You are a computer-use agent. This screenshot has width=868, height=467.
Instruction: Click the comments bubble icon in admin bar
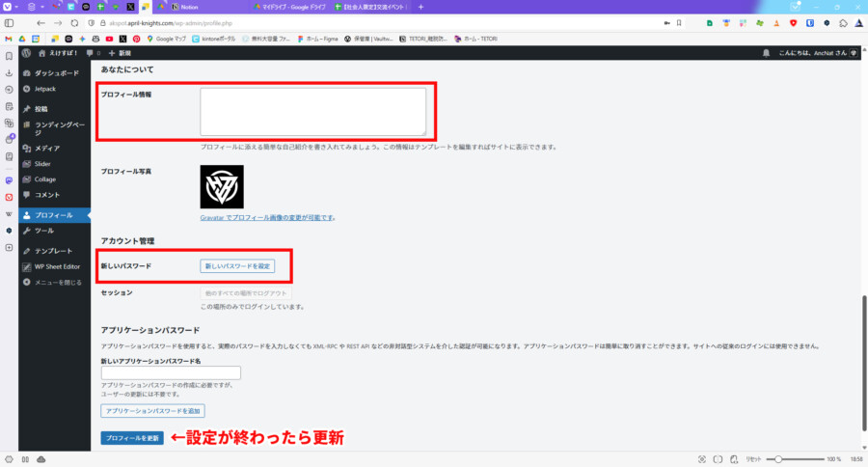coord(90,53)
